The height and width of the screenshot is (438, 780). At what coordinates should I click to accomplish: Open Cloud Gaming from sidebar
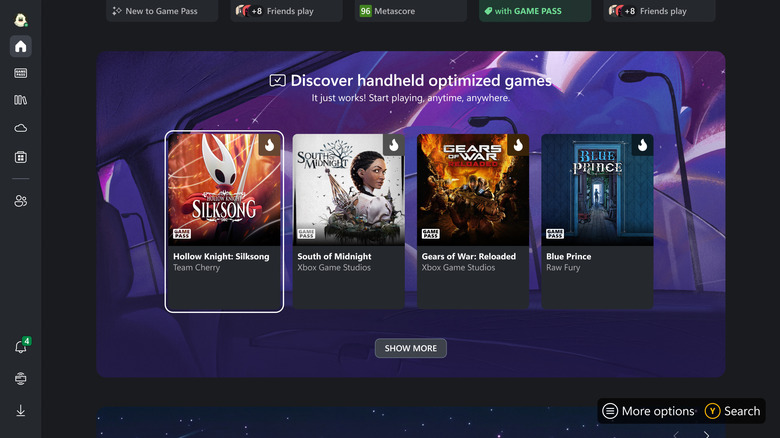click(21, 128)
